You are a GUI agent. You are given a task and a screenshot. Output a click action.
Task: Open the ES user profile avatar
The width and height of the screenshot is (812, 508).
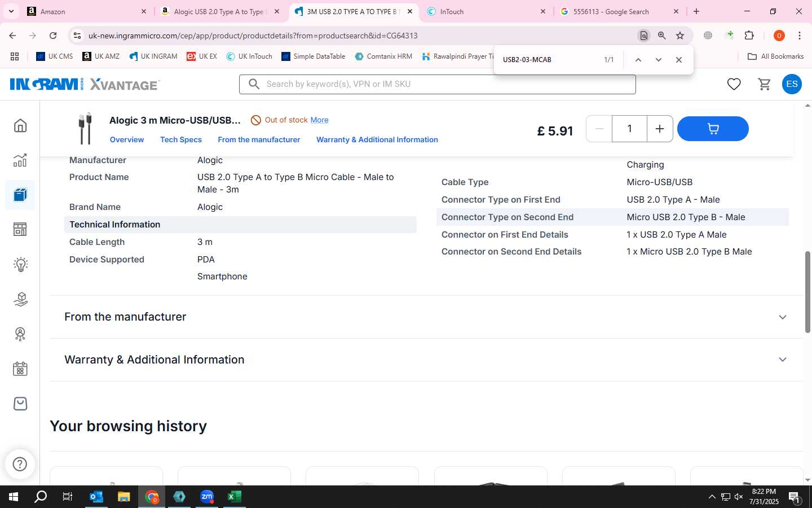pos(792,84)
